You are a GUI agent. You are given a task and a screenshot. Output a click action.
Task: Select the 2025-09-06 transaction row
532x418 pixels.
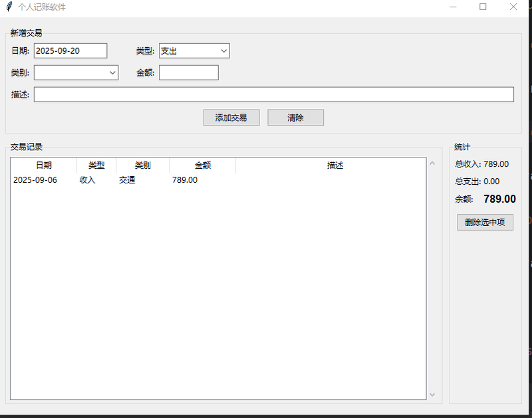pos(218,180)
